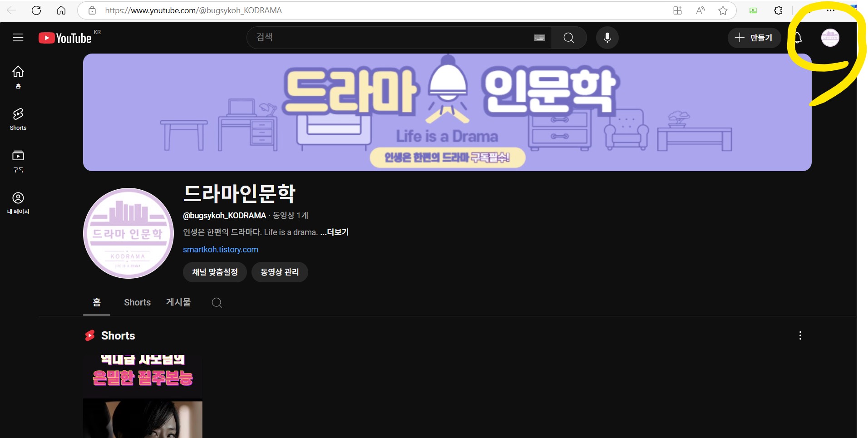Open the account avatar menu
This screenshot has width=868, height=438.
tap(830, 38)
